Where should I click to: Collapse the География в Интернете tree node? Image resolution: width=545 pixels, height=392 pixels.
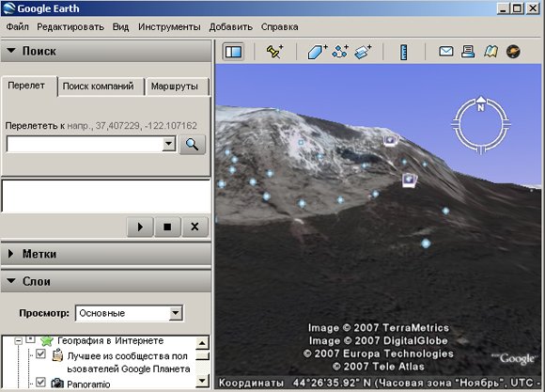pyautogui.click(x=18, y=341)
